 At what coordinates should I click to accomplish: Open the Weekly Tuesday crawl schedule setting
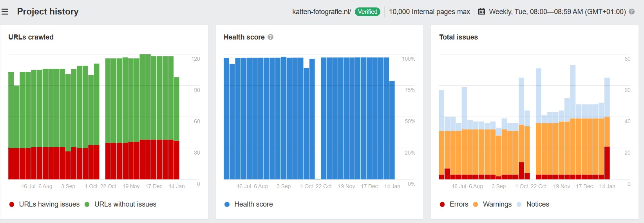coord(557,12)
